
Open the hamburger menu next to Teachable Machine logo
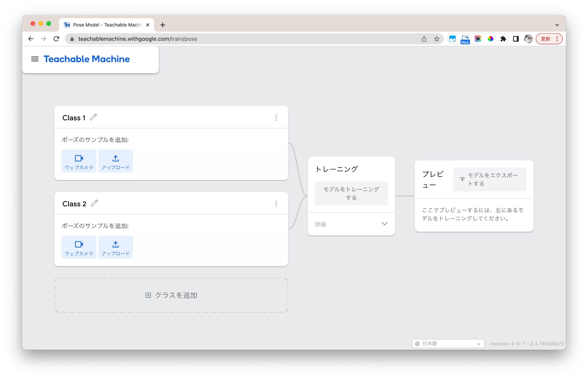(35, 59)
